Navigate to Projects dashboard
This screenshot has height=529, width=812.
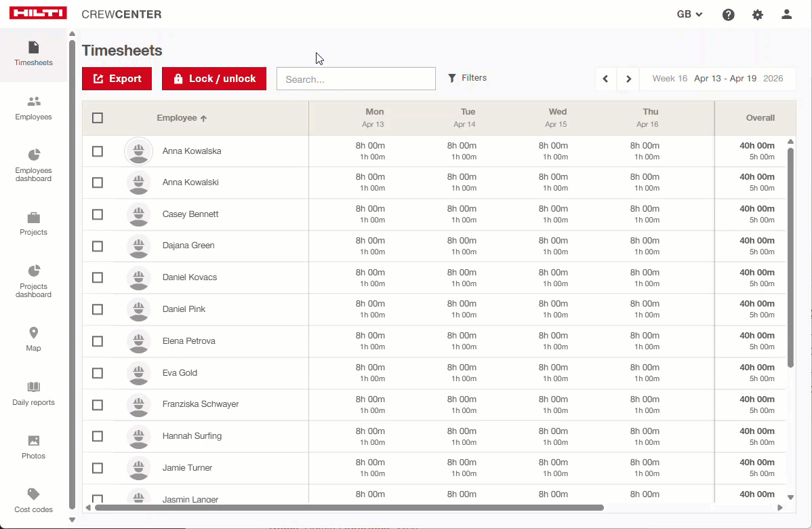coord(33,281)
